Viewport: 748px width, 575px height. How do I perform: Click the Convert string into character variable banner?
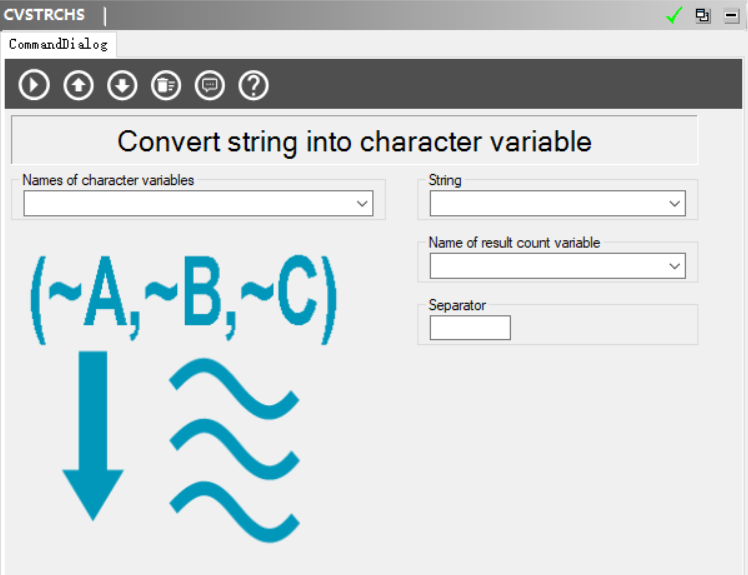354,141
